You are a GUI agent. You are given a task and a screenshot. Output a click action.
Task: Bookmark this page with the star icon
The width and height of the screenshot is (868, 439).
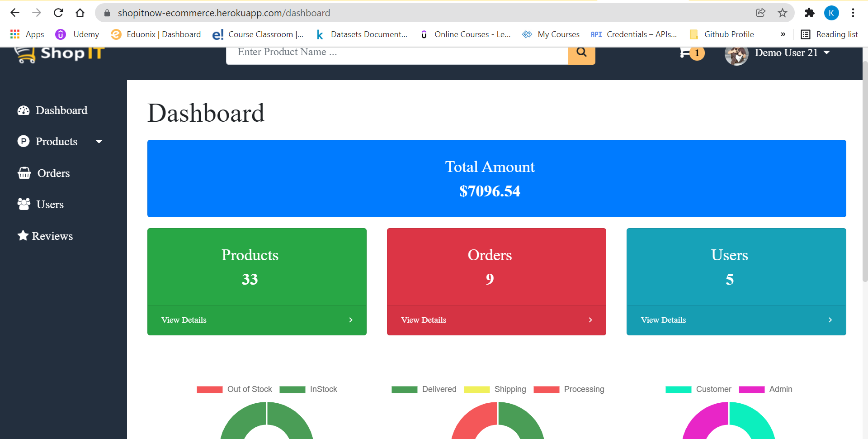[783, 13]
